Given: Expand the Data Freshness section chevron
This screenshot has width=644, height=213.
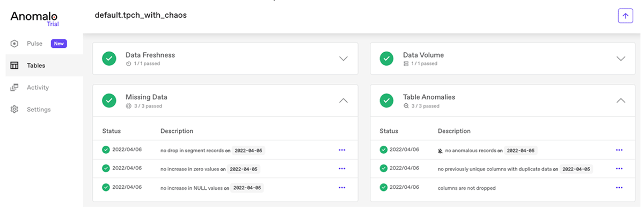Looking at the screenshot, I should pos(344,59).
